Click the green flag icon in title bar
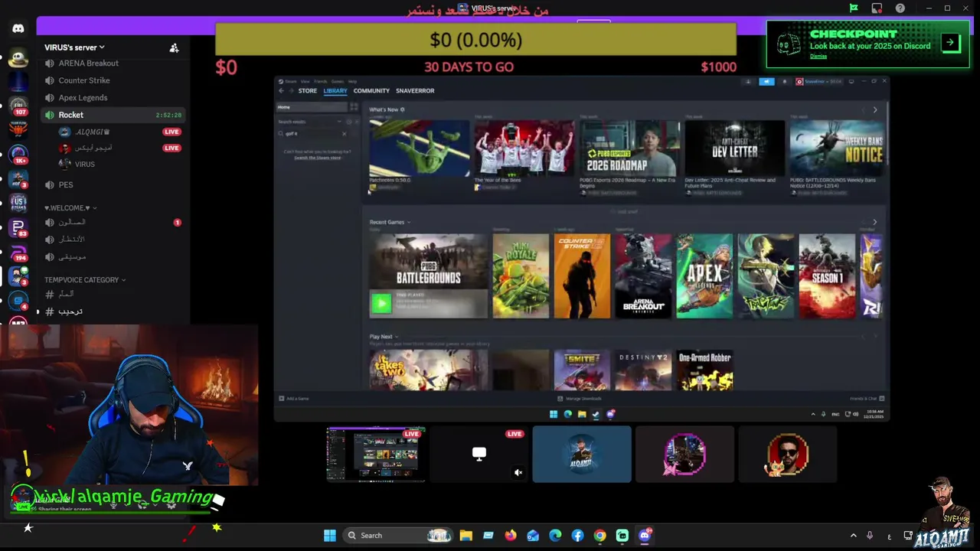The image size is (980, 551). [x=854, y=8]
